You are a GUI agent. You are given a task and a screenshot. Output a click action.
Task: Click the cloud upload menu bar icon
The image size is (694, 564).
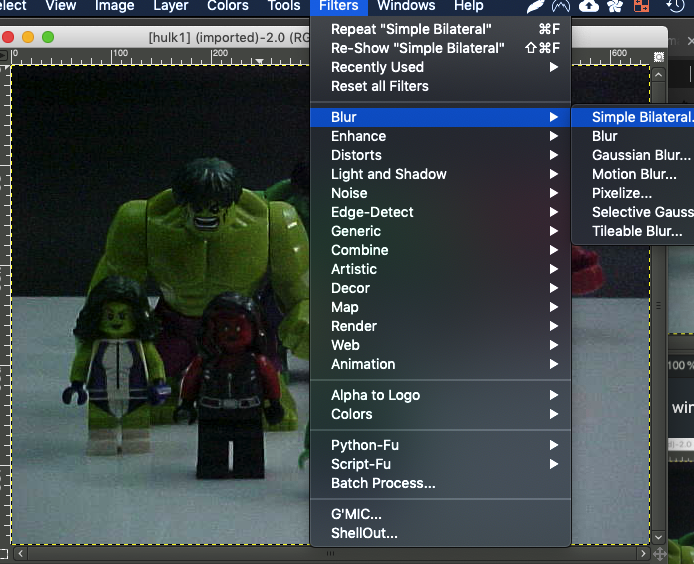(589, 6)
